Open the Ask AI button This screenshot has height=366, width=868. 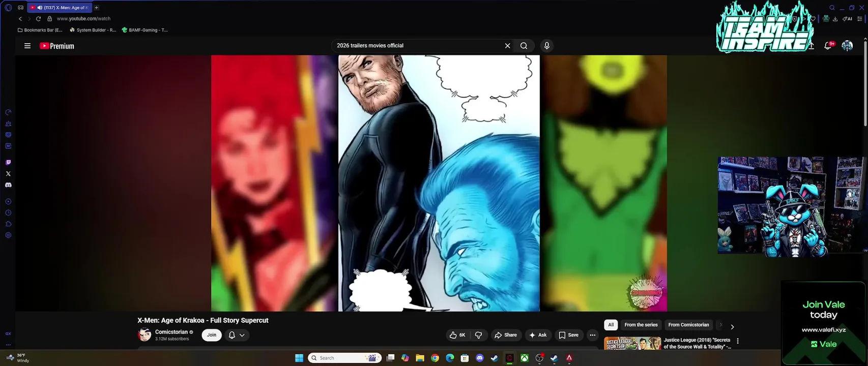pyautogui.click(x=538, y=335)
